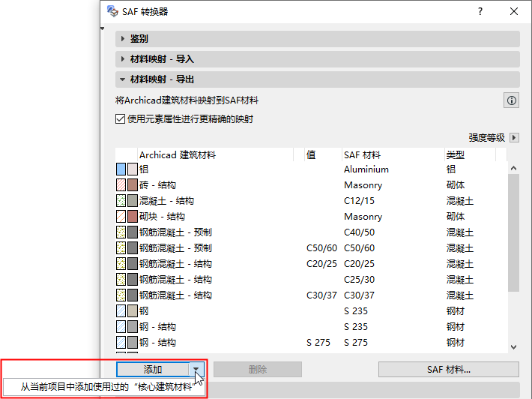The width and height of the screenshot is (532, 399).
Task: Click hatch icon of 钢筋混凝土 - 结构 C25/30 row
Action: coord(121,280)
